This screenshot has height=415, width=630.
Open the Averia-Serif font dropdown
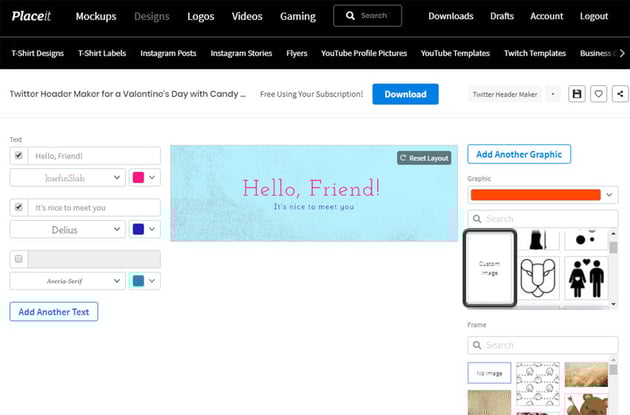(68, 281)
